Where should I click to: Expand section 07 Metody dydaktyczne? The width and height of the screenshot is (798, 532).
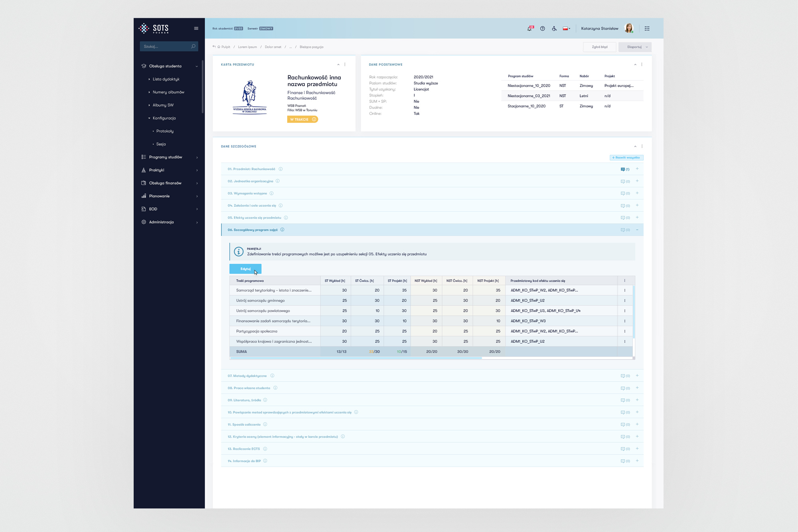tap(637, 376)
